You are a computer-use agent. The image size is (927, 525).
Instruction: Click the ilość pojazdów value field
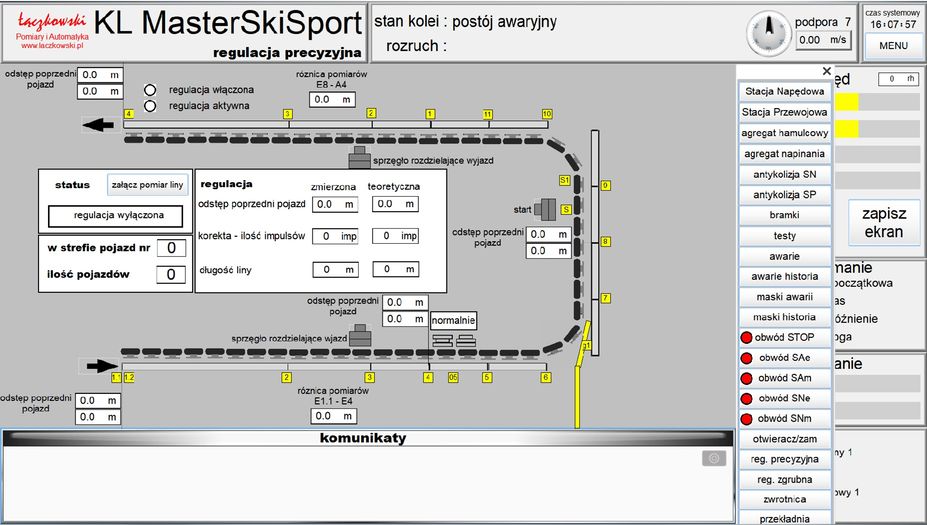click(171, 274)
